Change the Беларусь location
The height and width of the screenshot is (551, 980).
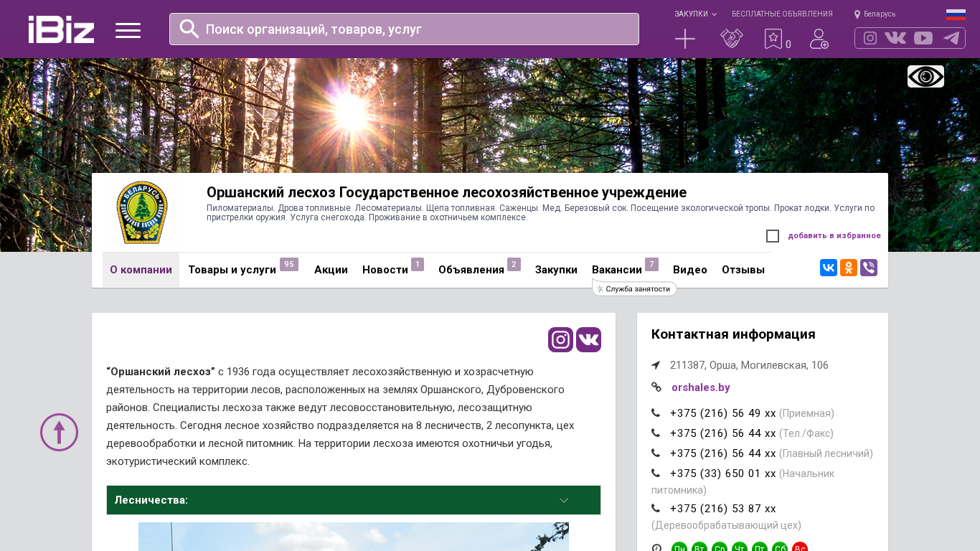[x=875, y=14]
